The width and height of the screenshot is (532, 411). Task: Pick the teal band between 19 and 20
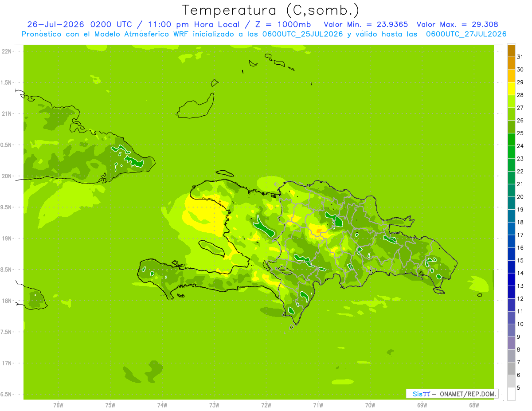(511, 203)
